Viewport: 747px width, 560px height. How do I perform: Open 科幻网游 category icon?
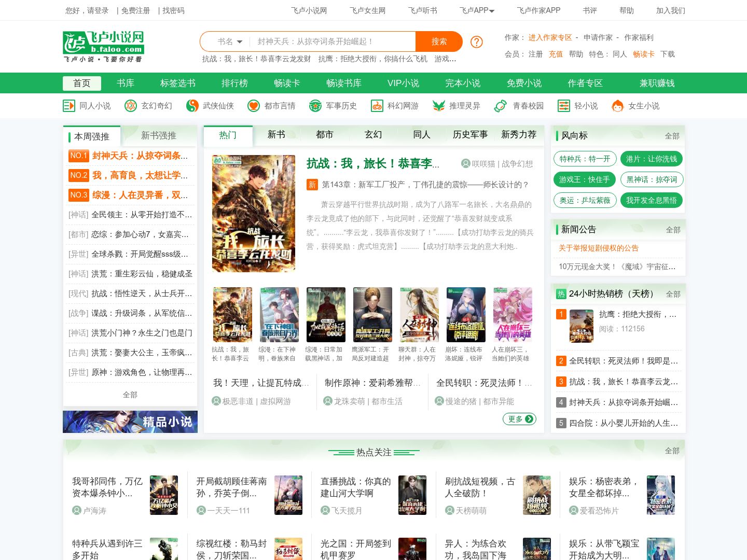(x=377, y=106)
